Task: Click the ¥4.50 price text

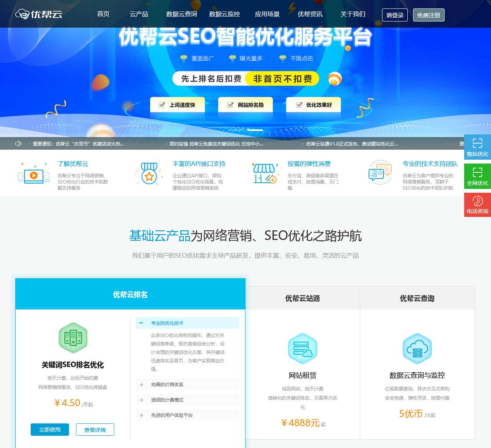Action: click(67, 403)
